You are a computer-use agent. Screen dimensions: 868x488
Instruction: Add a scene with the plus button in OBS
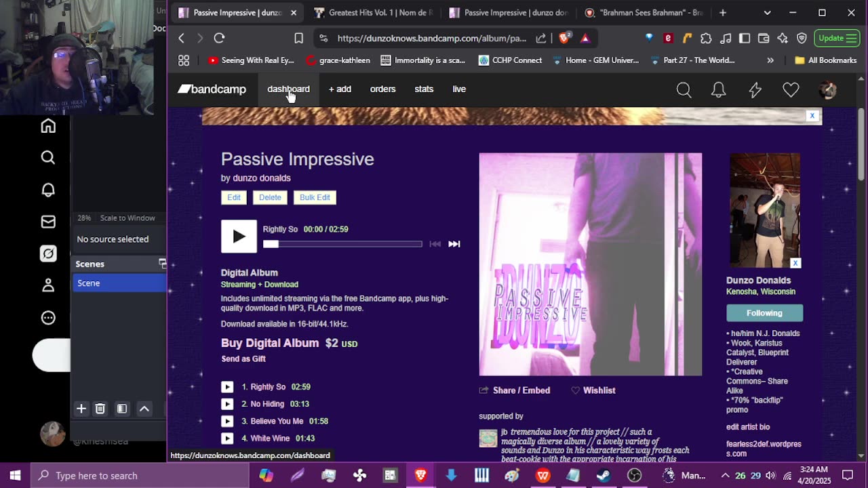coord(81,409)
